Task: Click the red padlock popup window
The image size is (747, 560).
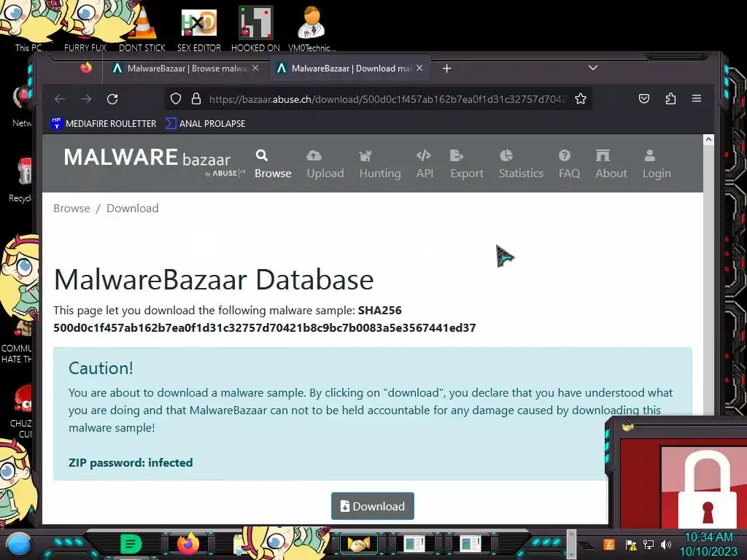Action: (676, 472)
